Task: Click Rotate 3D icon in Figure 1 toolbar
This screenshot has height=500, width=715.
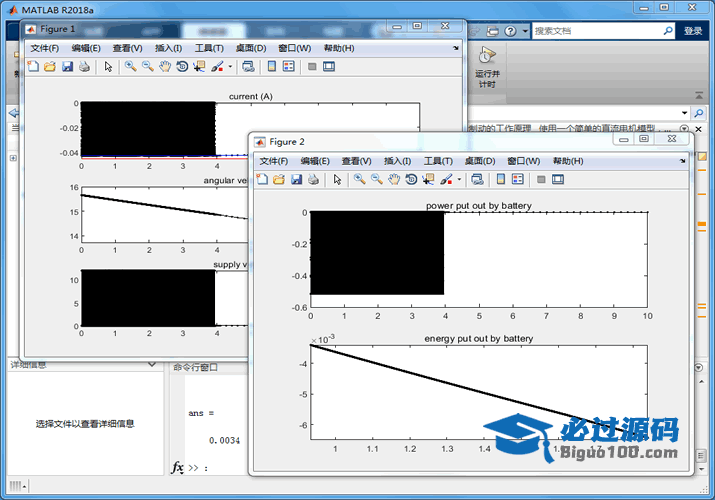Action: 182,67
